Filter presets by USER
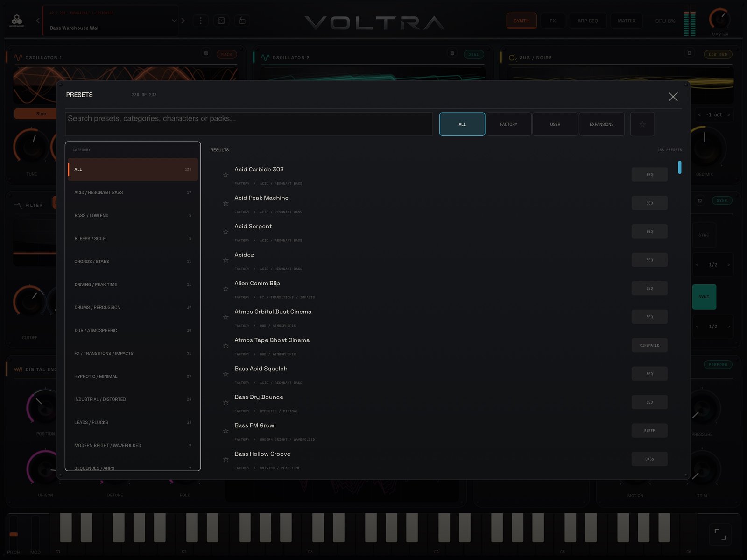 tap(555, 124)
